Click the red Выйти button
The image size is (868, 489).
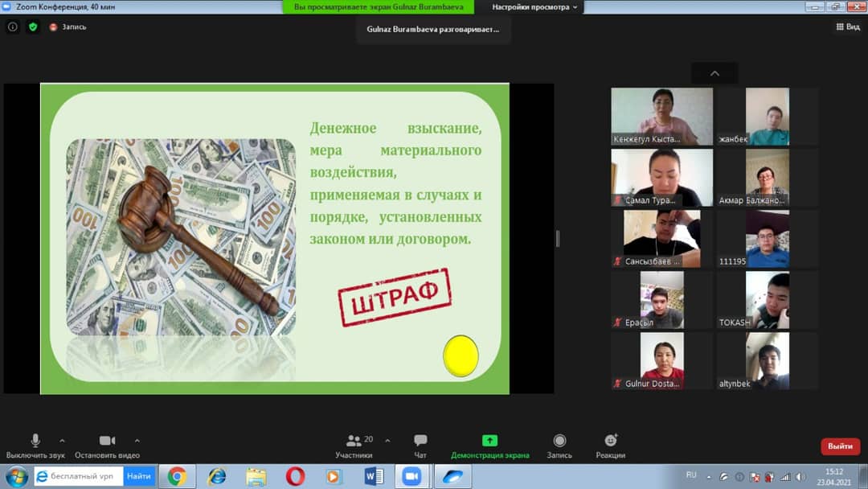pos(840,446)
